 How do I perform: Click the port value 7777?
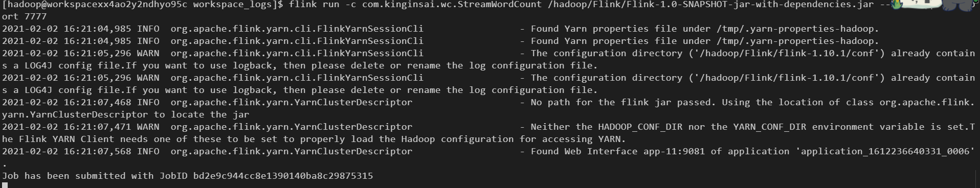coord(35,17)
